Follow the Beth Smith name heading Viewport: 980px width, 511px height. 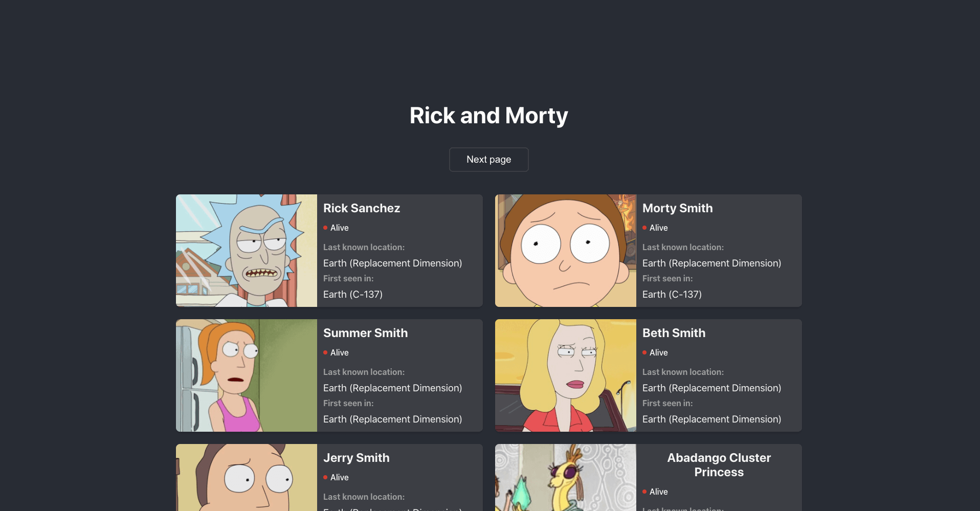coord(674,333)
